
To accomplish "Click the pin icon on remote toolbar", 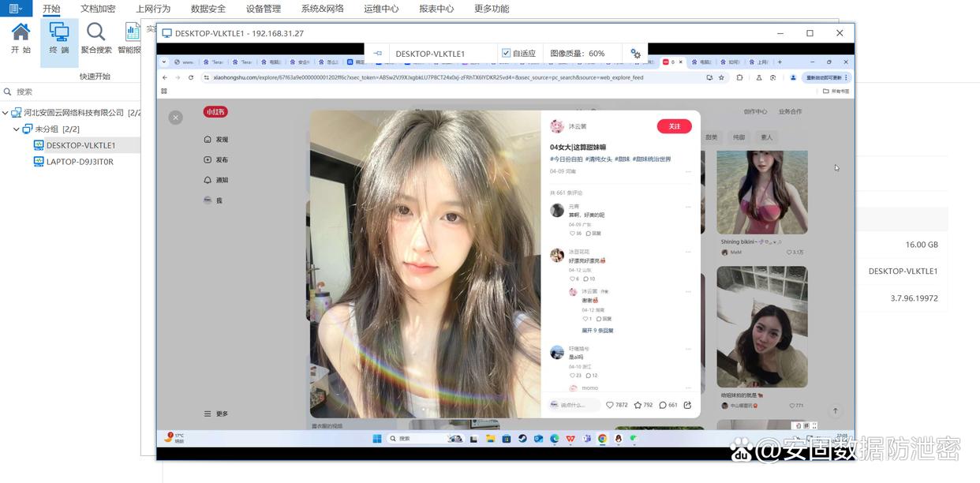I will (x=378, y=54).
